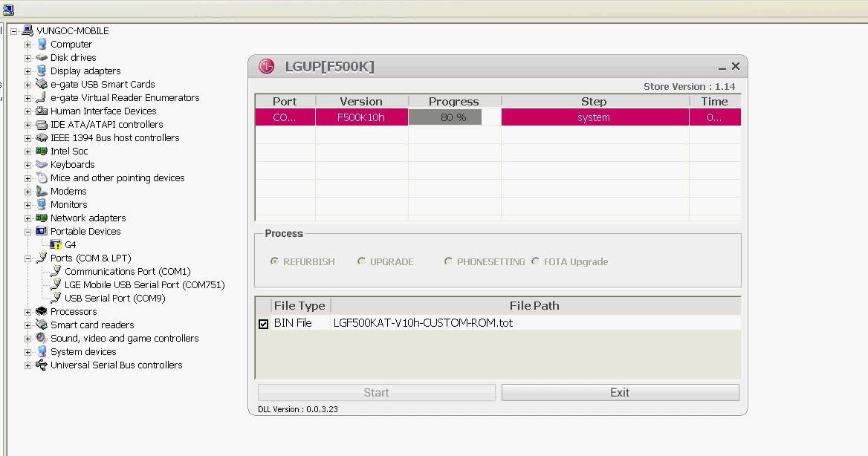
Task: Select the REFURBISH process option
Action: click(x=273, y=261)
